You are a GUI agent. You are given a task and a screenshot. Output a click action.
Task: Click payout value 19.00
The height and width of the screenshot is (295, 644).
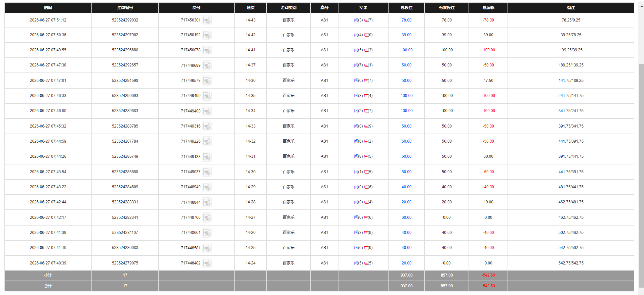tap(488, 202)
